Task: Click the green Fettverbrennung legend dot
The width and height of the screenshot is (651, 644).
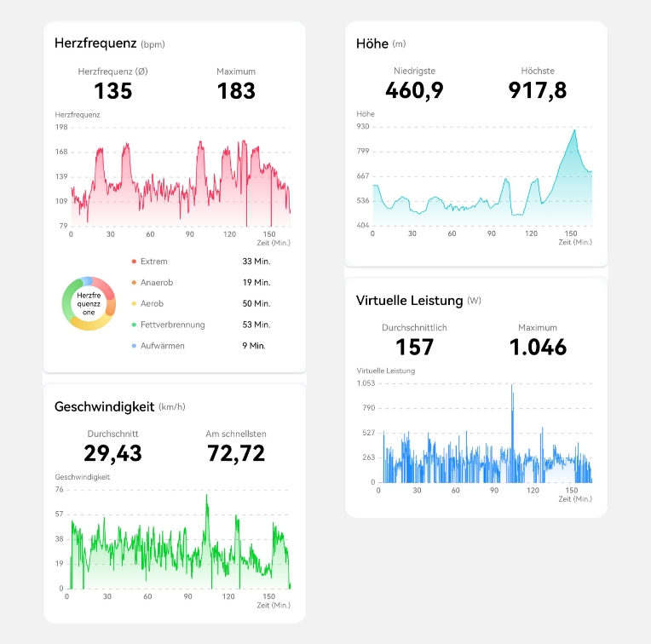Action: 134,325
